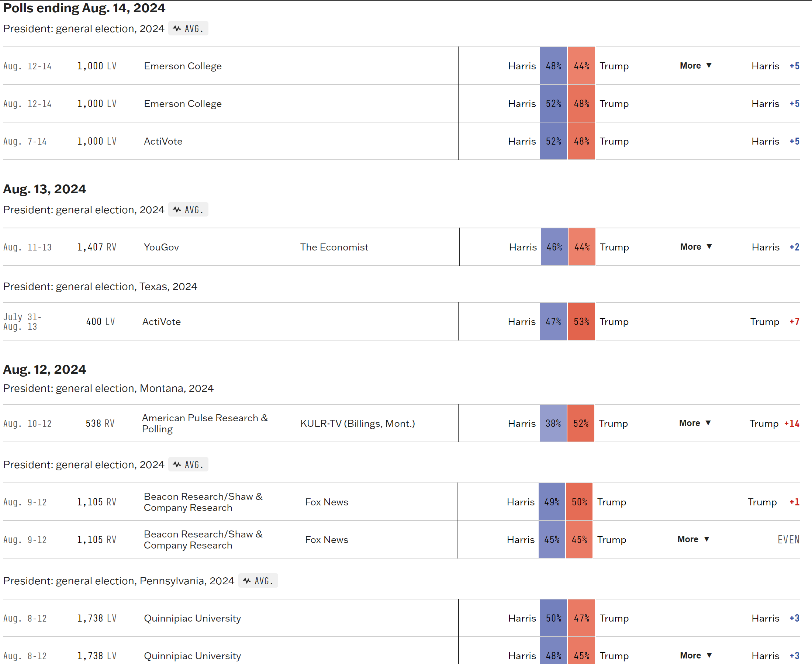Open The Economist sponsor link
This screenshot has width=812, height=664.
[x=334, y=247]
